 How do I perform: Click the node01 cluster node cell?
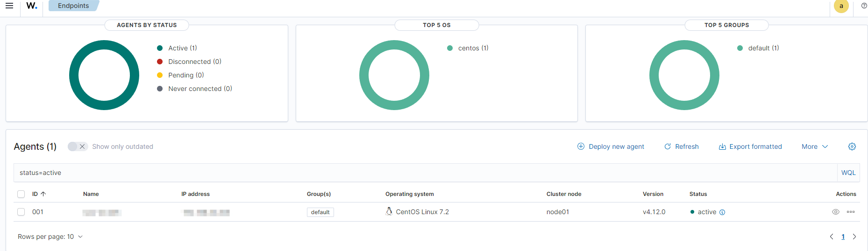[x=558, y=212]
